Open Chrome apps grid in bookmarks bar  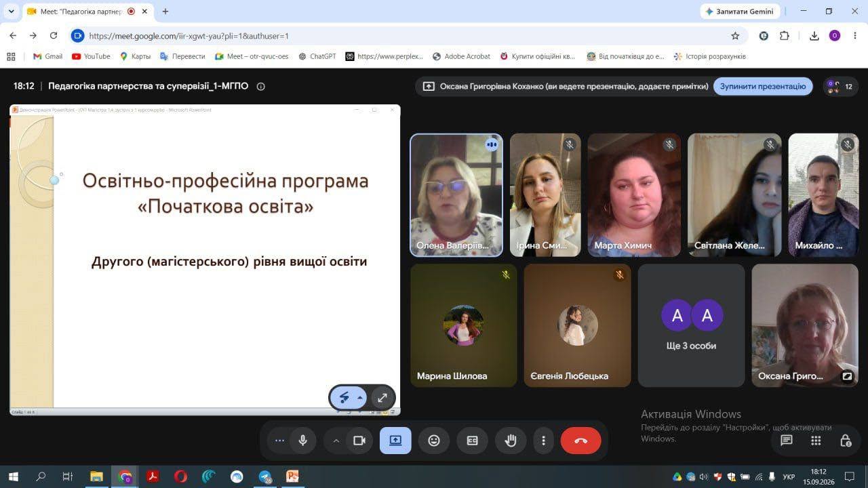coord(11,56)
